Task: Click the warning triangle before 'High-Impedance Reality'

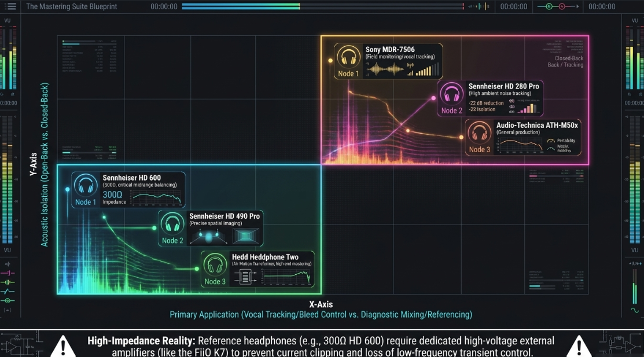Action: (63, 347)
